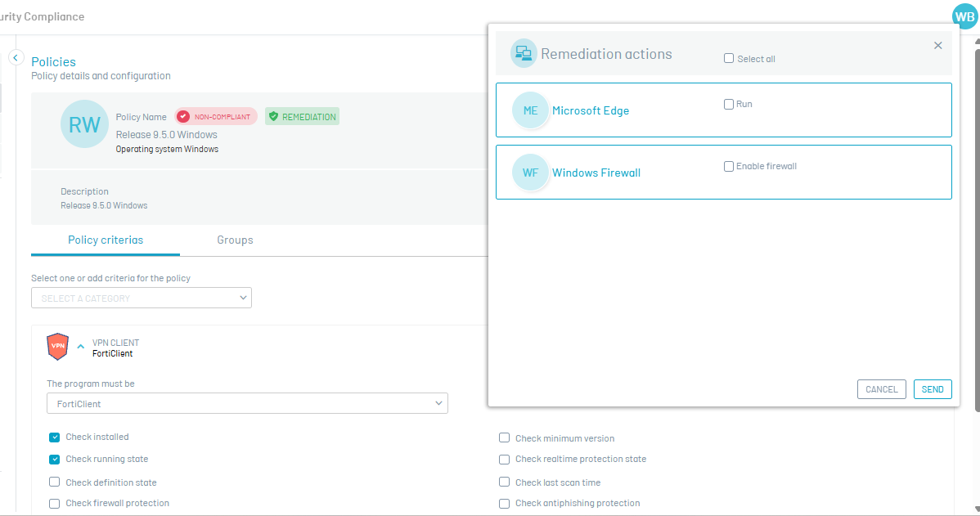The image size is (980, 516).
Task: Switch to the Groups tab
Action: tap(235, 240)
